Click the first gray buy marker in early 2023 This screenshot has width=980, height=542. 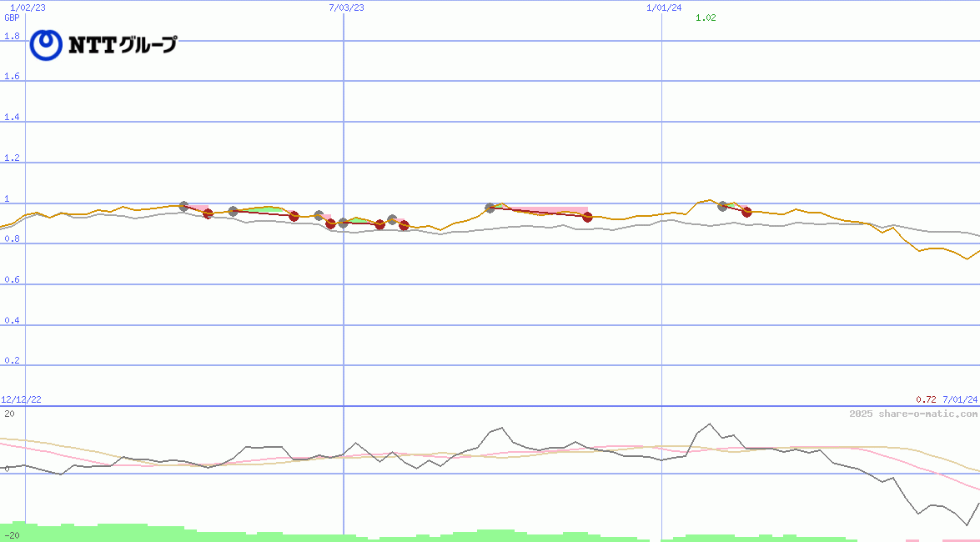click(x=183, y=206)
